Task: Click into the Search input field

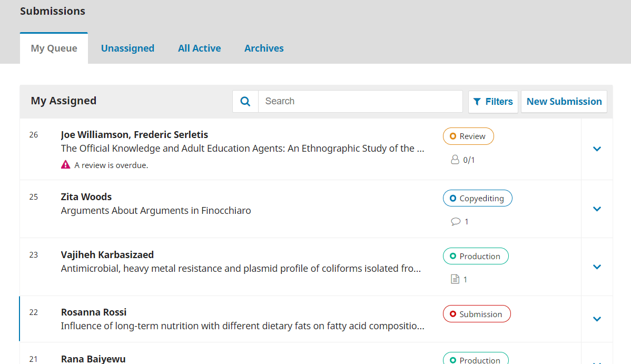Action: pos(360,102)
